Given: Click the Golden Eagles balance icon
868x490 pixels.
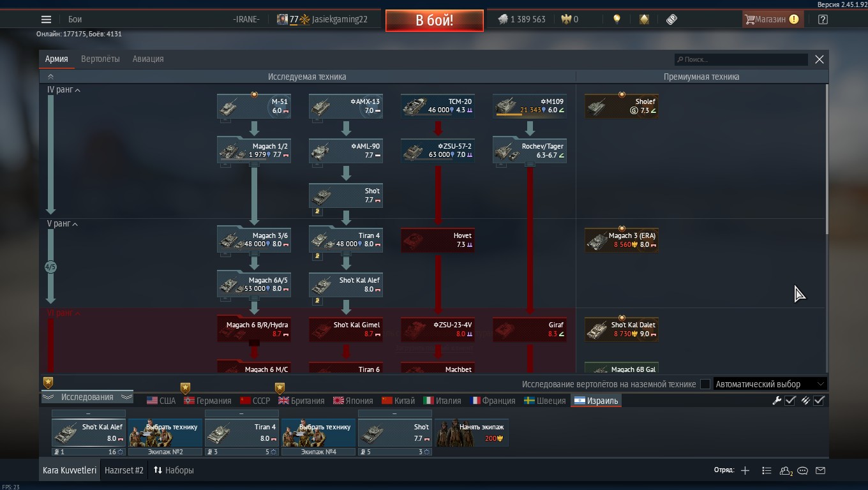Looking at the screenshot, I should coord(565,19).
